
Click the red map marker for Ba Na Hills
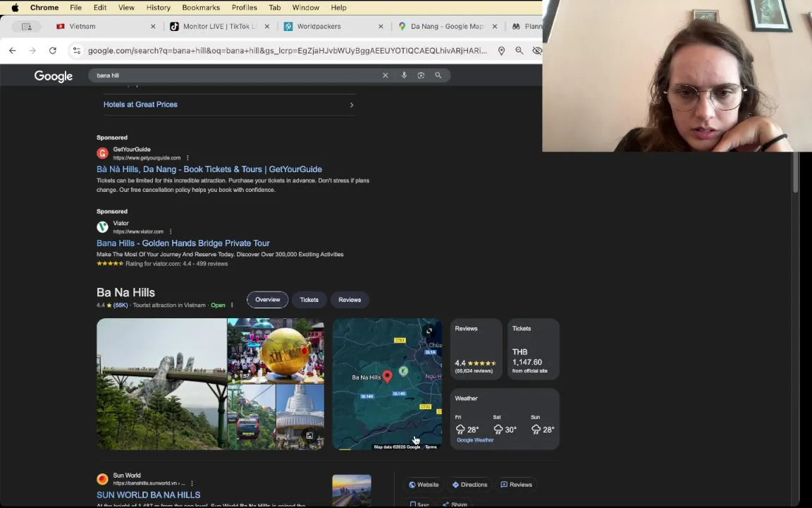388,377
